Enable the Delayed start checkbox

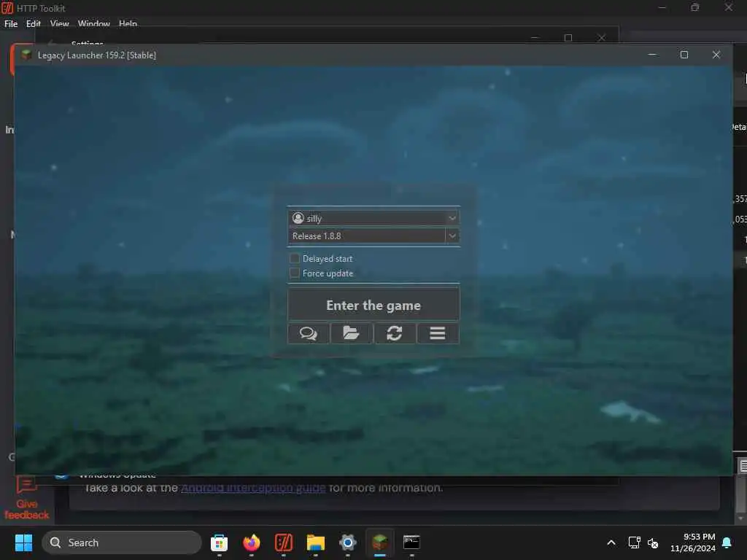[295, 259]
